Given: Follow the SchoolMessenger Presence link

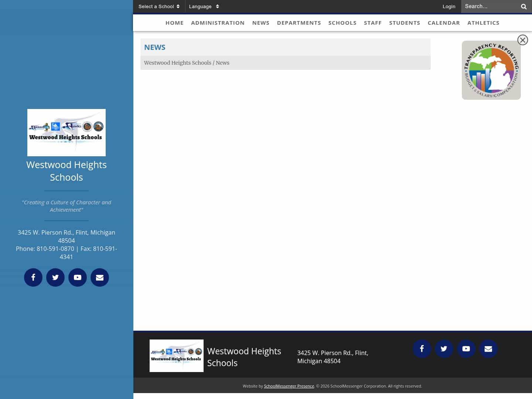Looking at the screenshot, I should [x=289, y=386].
